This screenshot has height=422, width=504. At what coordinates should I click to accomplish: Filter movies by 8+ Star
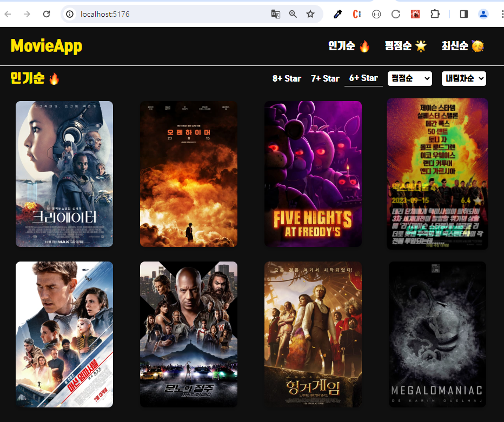tap(287, 78)
